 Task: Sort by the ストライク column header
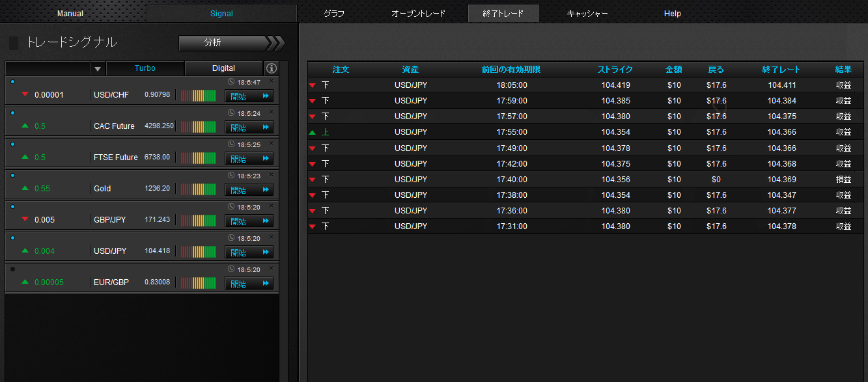pos(615,70)
